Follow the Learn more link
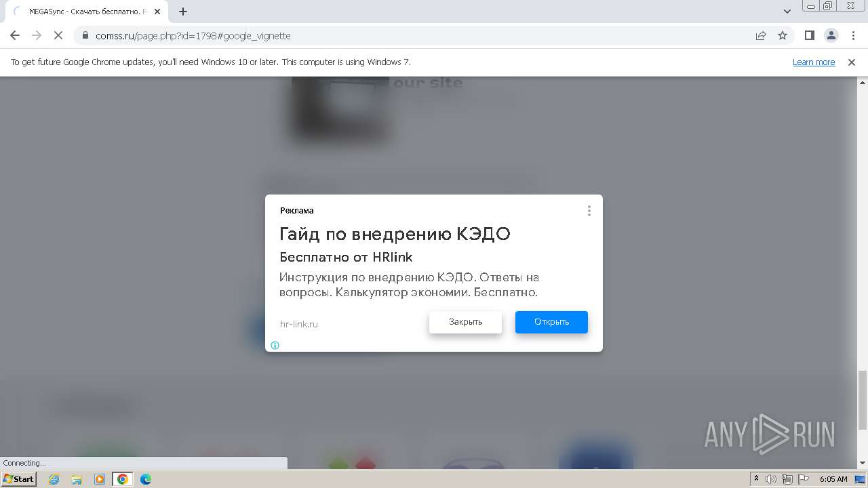 pyautogui.click(x=814, y=62)
